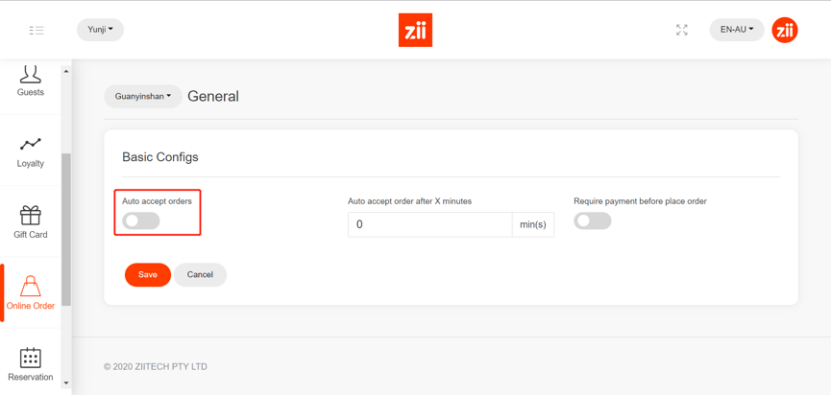This screenshot has width=831, height=396.
Task: Select the Gift Card menu label
Action: pos(30,234)
